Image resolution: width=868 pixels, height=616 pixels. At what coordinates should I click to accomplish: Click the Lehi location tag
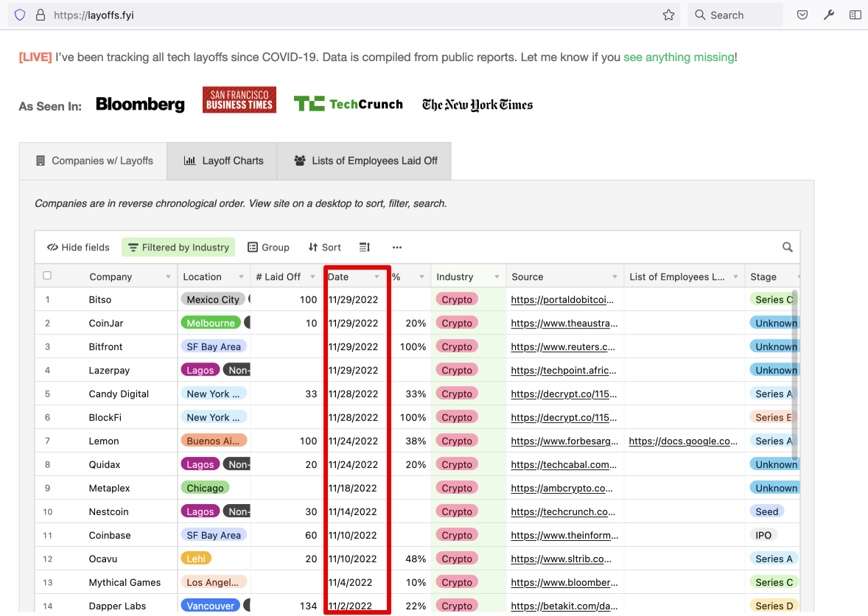[196, 559]
